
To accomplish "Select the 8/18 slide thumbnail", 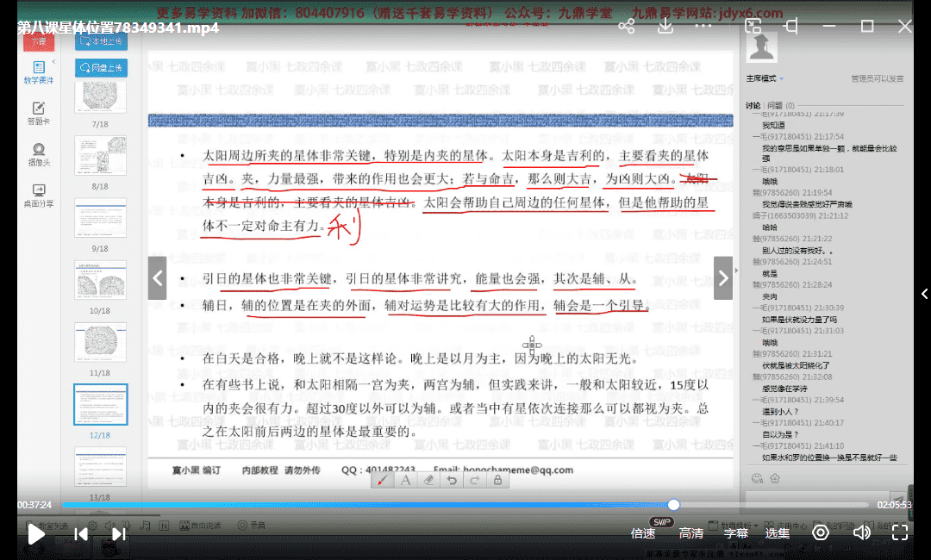I will 100,158.
